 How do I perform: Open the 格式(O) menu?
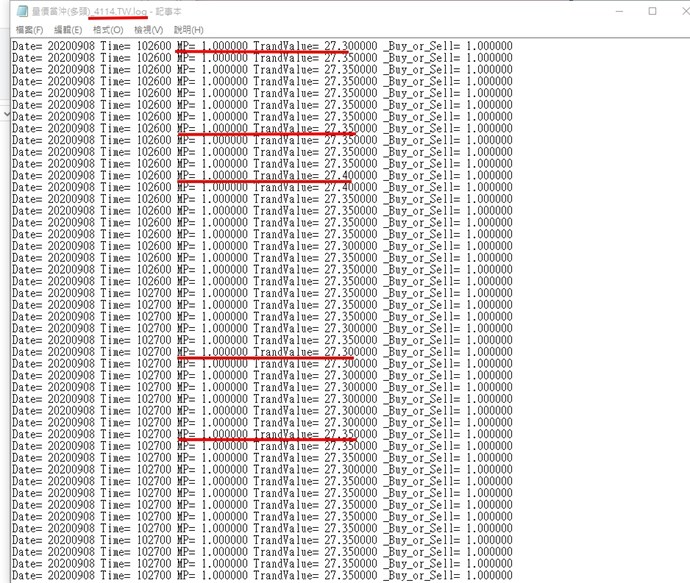point(108,30)
